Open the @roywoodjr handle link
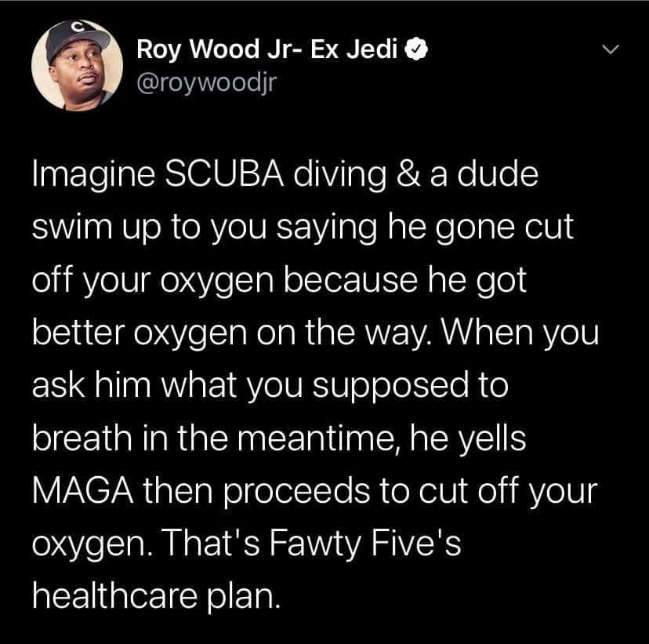This screenshot has width=649, height=644. [206, 82]
